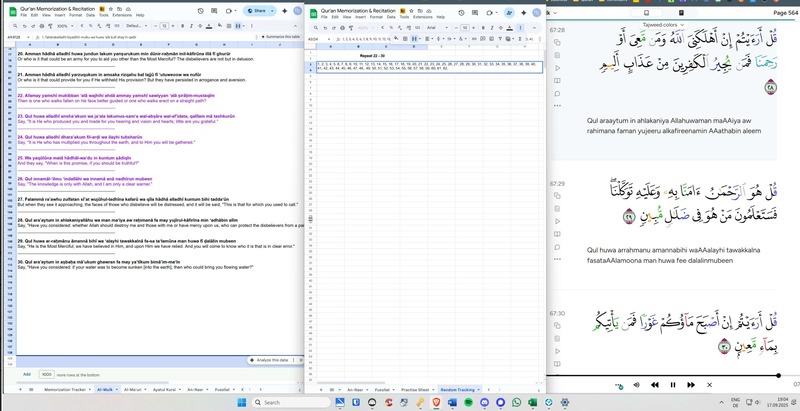Toggle strikethrough in left Sheets toolbar
Image resolution: width=800 pixels, height=411 pixels.
[x=201, y=26]
